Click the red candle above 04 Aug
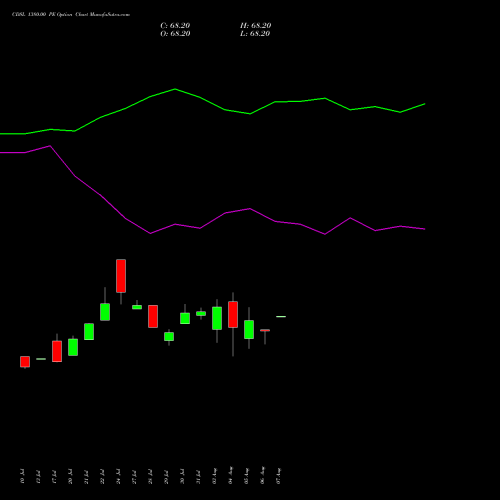 [233, 315]
